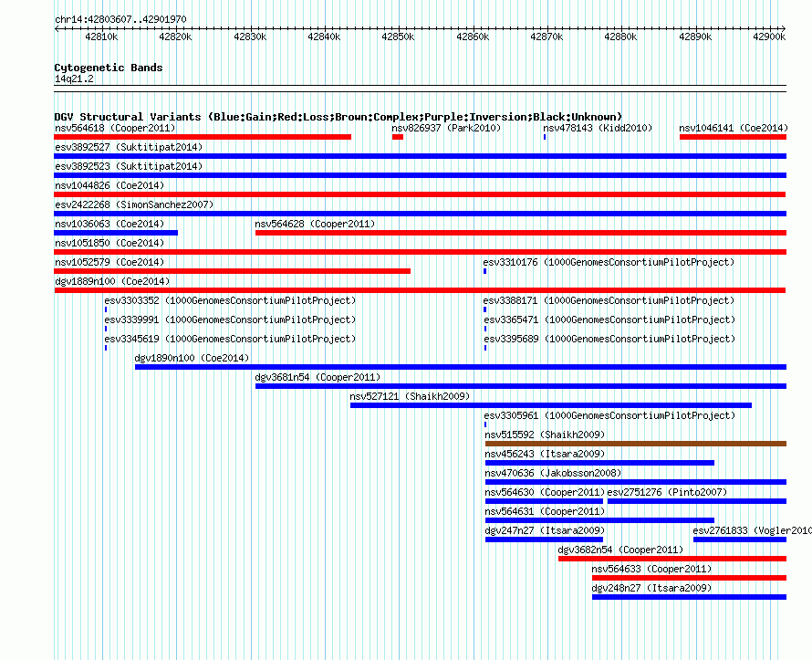Screen dimensions: 812x660
Task: Click nsv564631 (Cooper2011) label
Action: click(545, 511)
